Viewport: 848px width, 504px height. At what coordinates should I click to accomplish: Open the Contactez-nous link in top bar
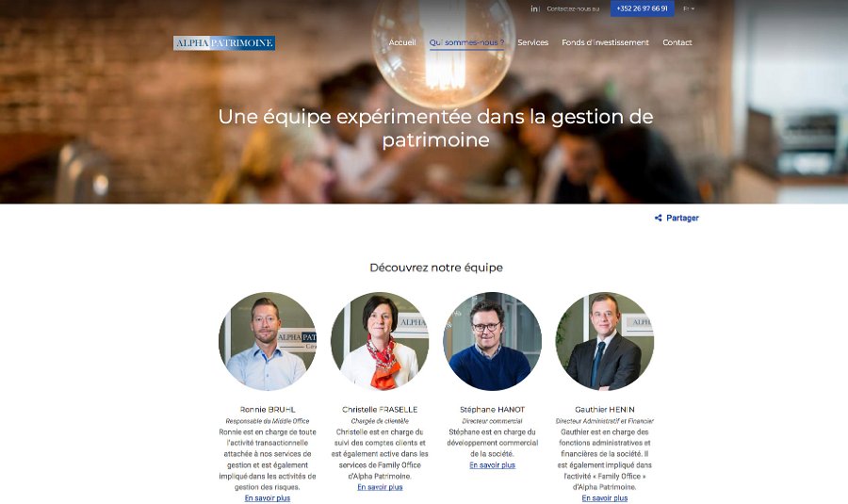(x=573, y=8)
